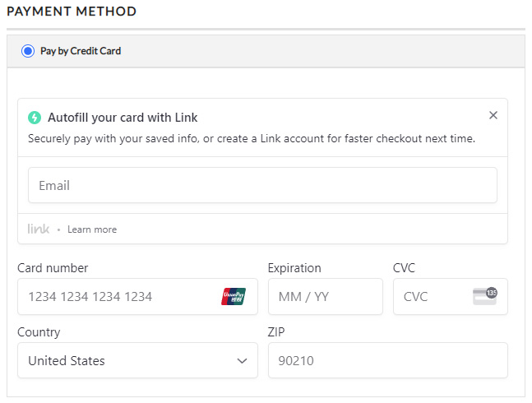This screenshot has height=403, width=532.
Task: Focus the Expiration MM / YY field
Action: (x=325, y=296)
